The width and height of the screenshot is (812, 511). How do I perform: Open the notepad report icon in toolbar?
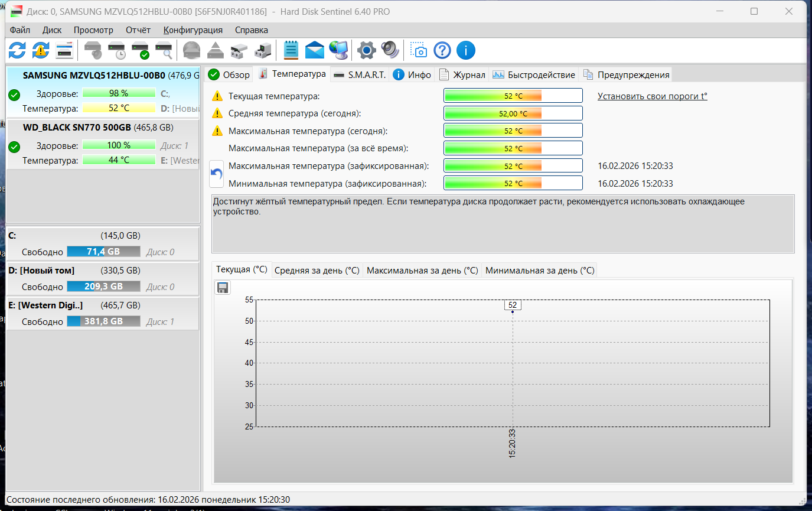tap(291, 50)
